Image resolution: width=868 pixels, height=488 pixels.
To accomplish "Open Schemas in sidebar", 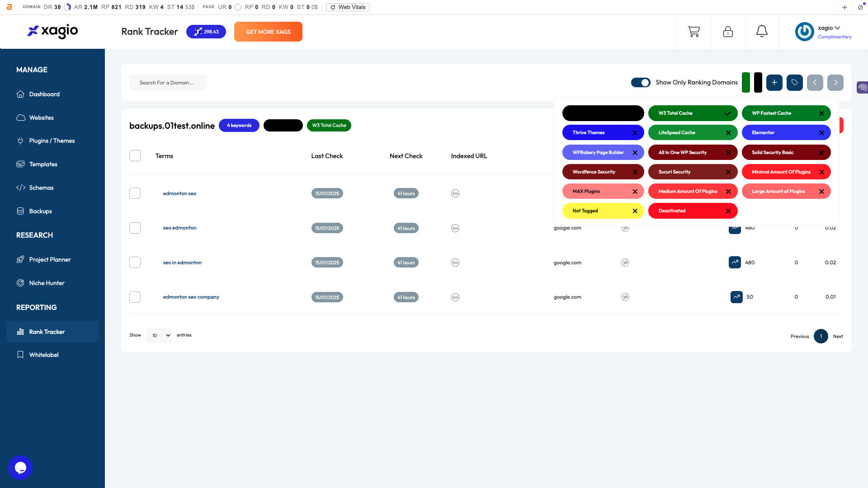I will pyautogui.click(x=41, y=188).
